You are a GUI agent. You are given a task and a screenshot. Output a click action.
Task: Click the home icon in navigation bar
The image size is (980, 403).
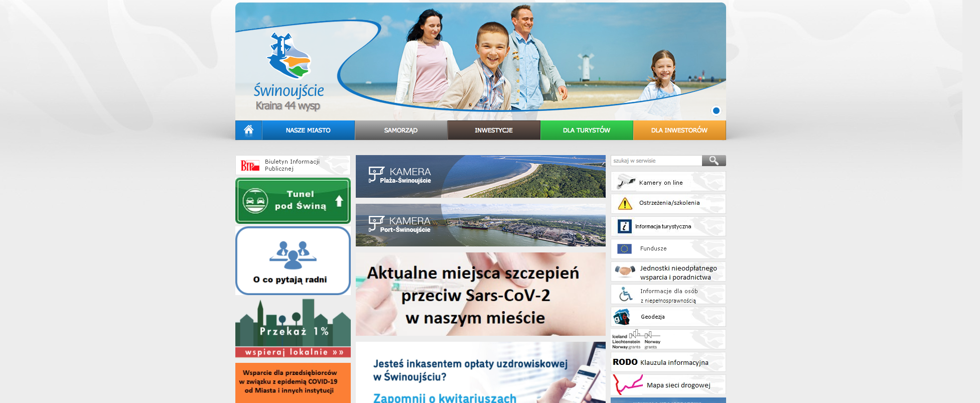coord(248,130)
